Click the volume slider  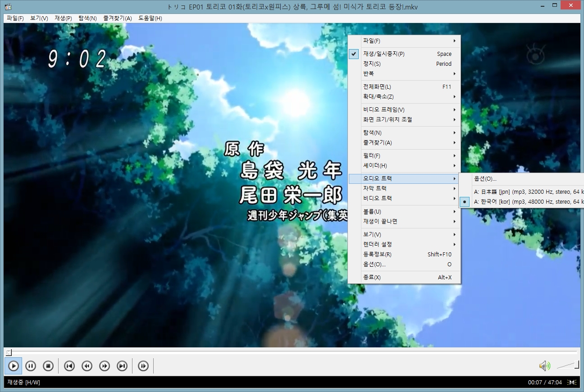568,365
